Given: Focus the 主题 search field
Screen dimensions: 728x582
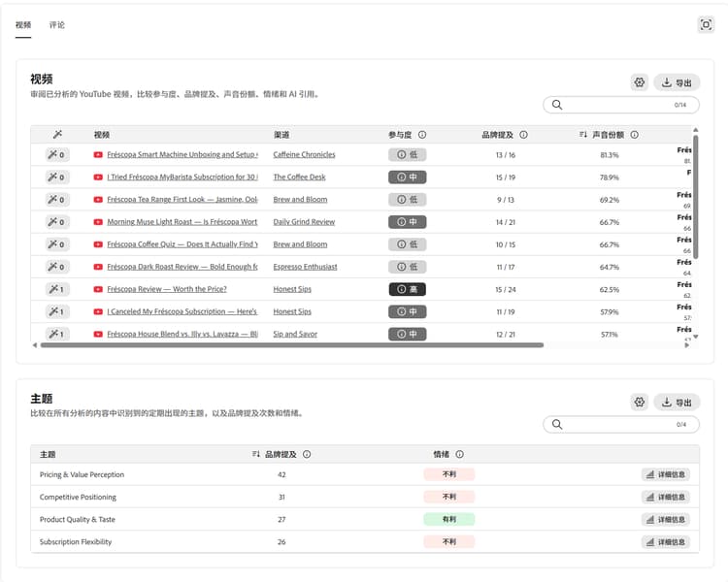Looking at the screenshot, I should coord(621,424).
